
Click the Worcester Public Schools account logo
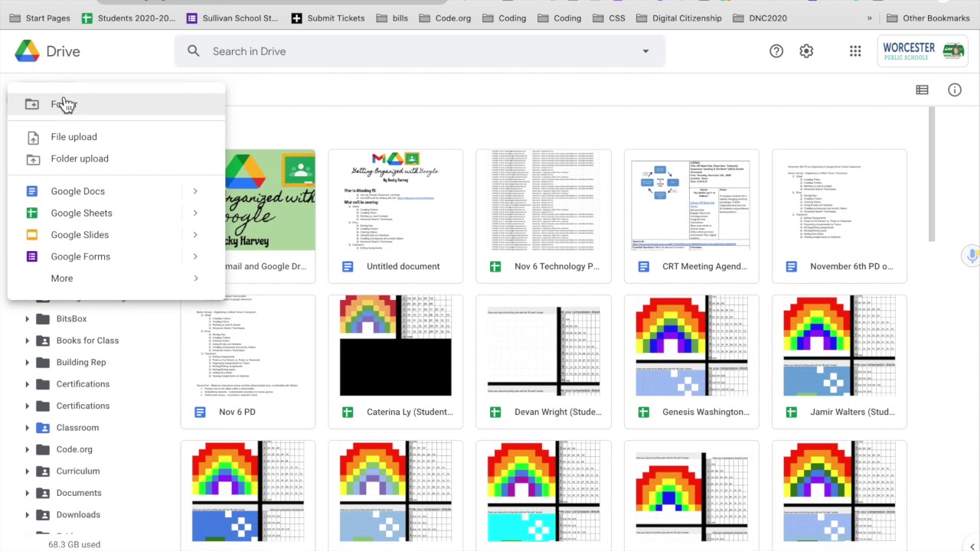(923, 51)
